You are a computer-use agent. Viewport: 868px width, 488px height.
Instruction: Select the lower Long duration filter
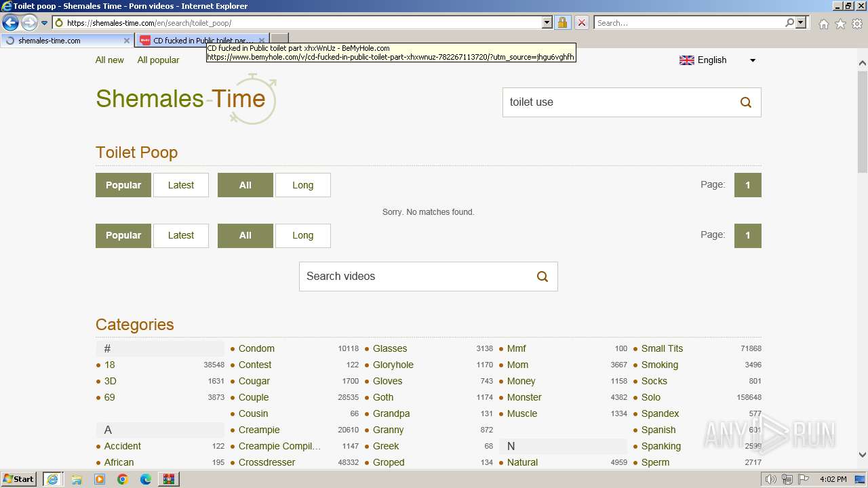(303, 235)
